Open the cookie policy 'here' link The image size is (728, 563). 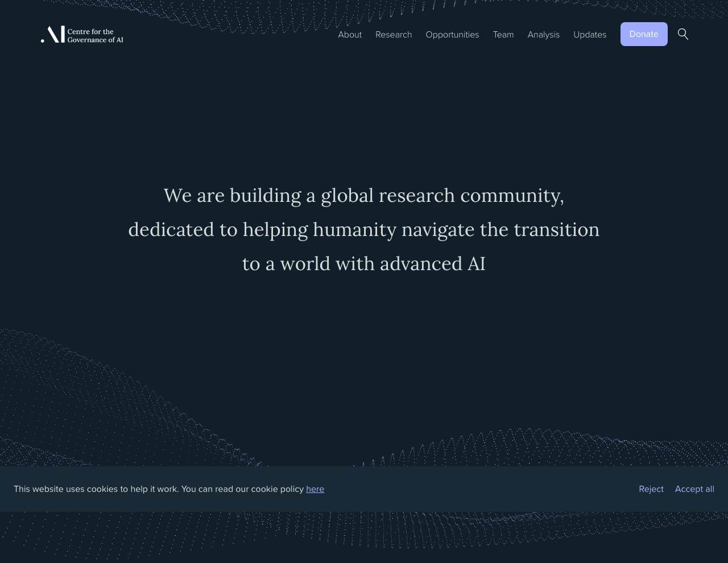point(315,489)
